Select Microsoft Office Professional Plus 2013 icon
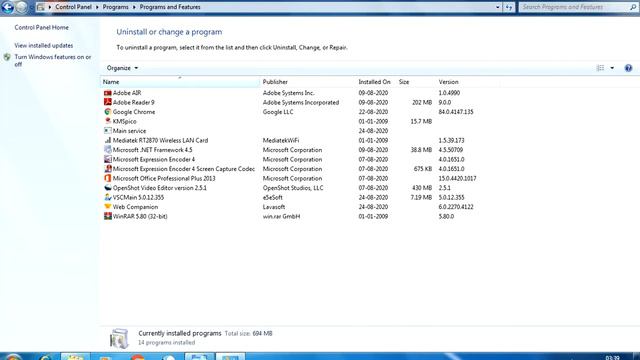The width and height of the screenshot is (640, 360). click(x=108, y=178)
